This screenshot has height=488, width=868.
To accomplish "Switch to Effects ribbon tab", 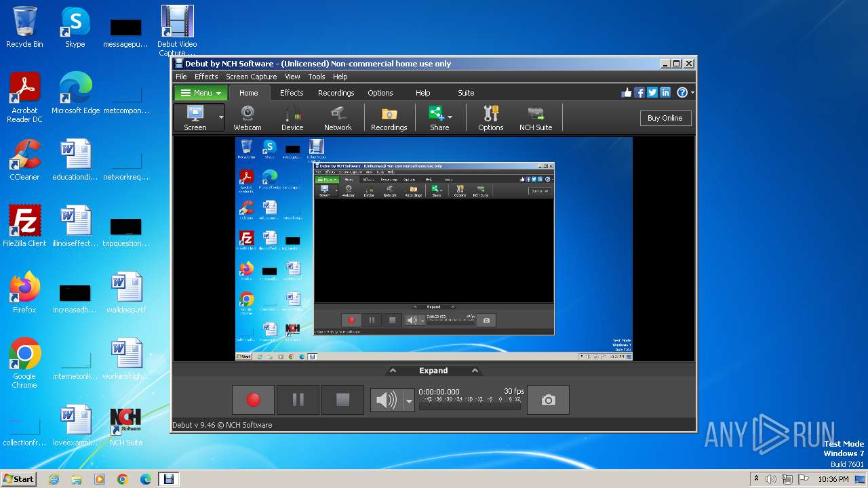I will click(x=292, y=93).
